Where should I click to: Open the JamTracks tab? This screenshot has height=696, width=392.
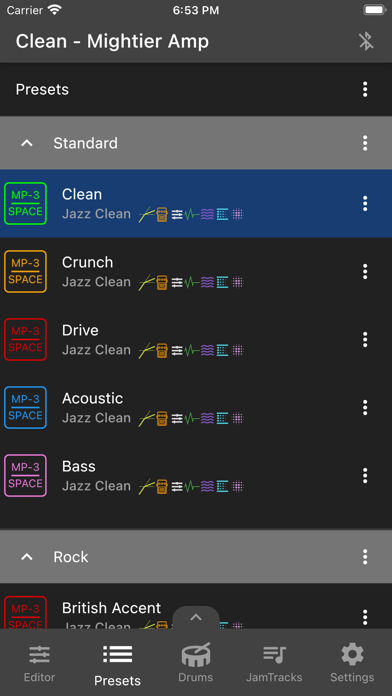tap(274, 664)
